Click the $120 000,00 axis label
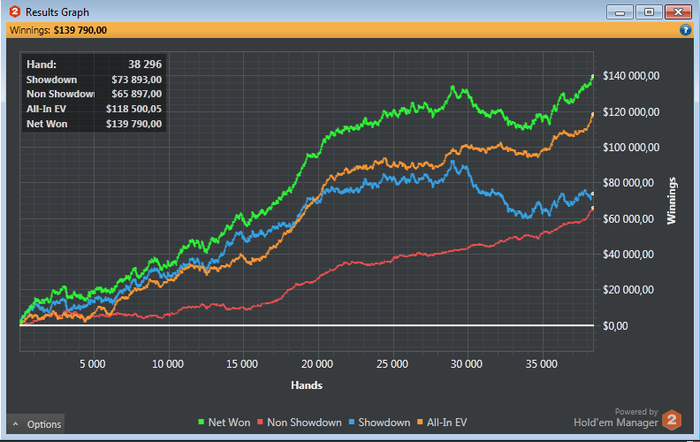700x442 pixels. pyautogui.click(x=631, y=112)
